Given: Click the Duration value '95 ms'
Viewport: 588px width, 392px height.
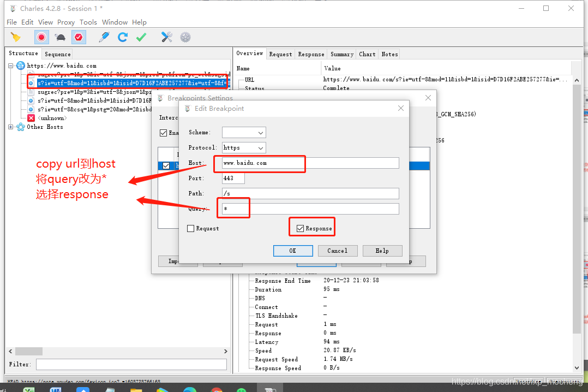Looking at the screenshot, I should point(332,289).
